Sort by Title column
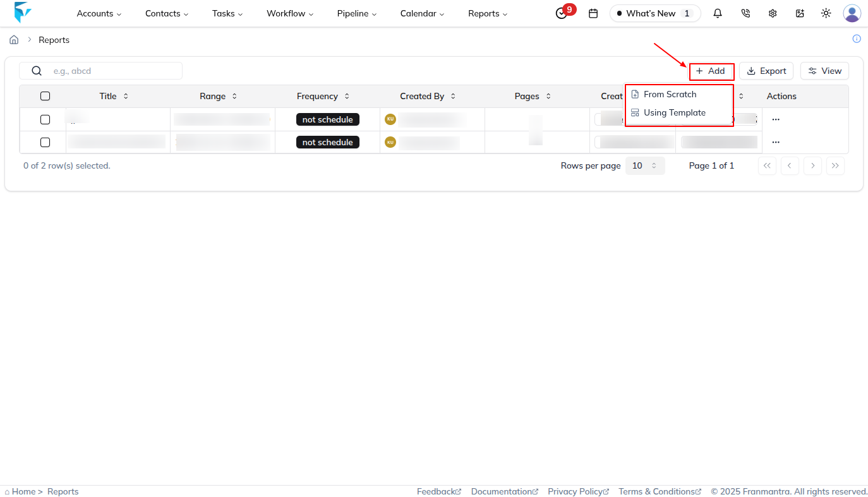The height and width of the screenshot is (497, 868). coord(114,96)
